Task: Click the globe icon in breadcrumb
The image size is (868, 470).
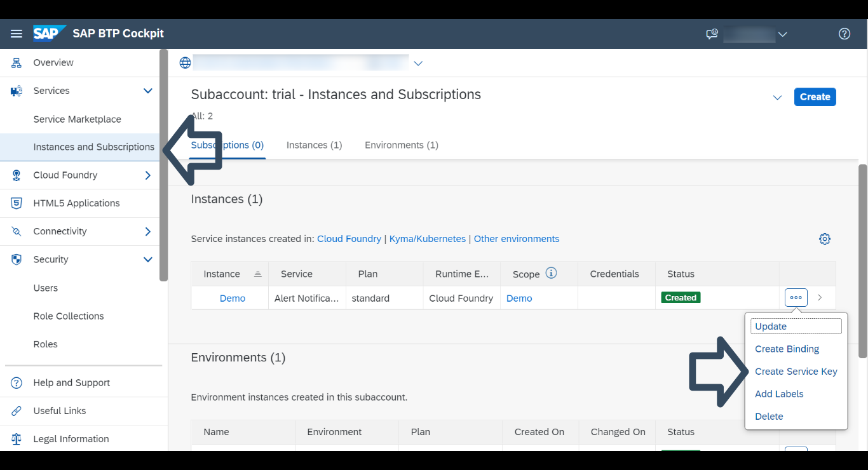Action: tap(185, 63)
